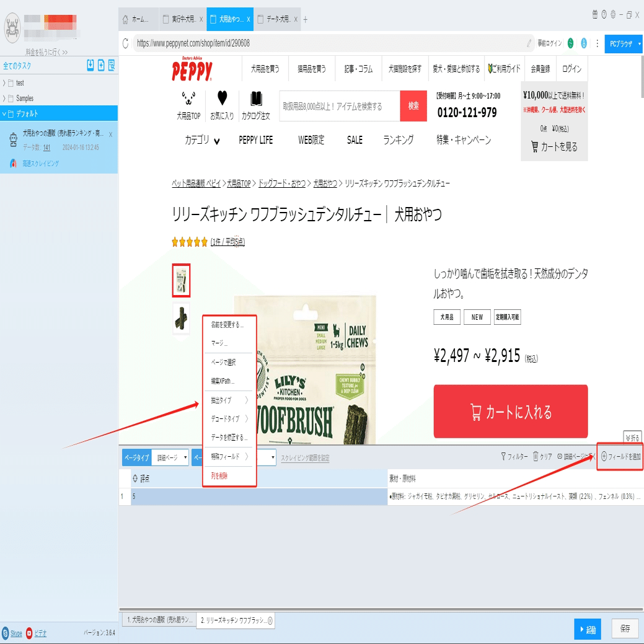Screen dimensions: 644x644
Task: Click the blue round icon next to the three-dot menu
Action: [584, 43]
